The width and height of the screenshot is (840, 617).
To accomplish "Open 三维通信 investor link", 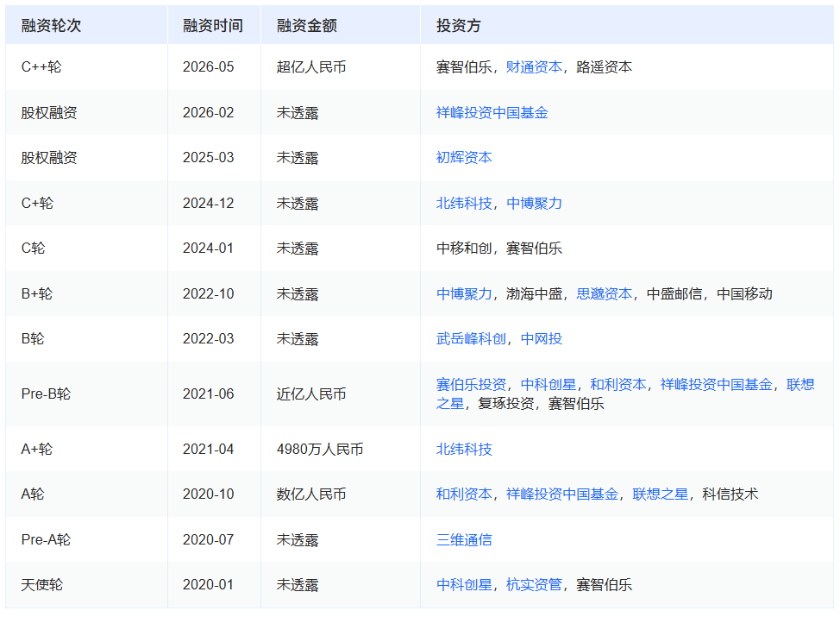I will (x=464, y=540).
